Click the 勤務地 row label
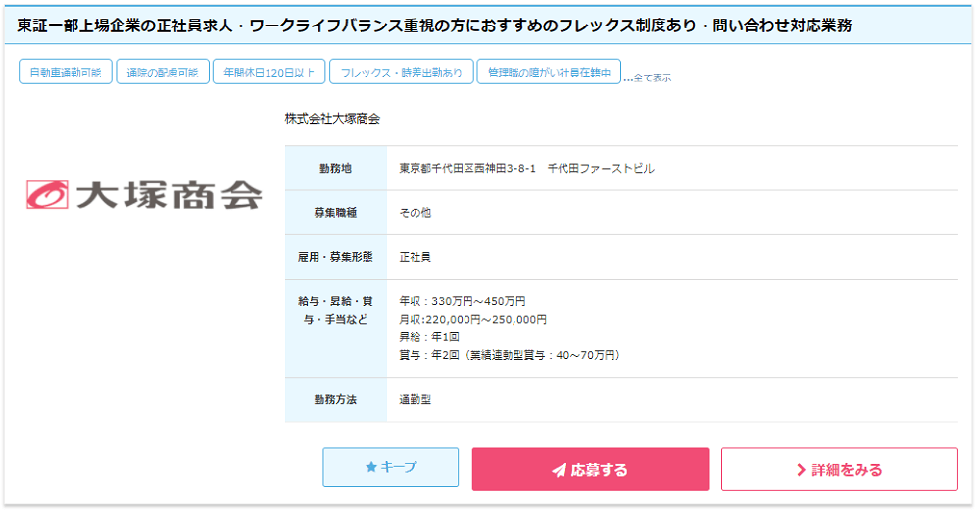Viewport: 980px width, 511px height. point(335,169)
